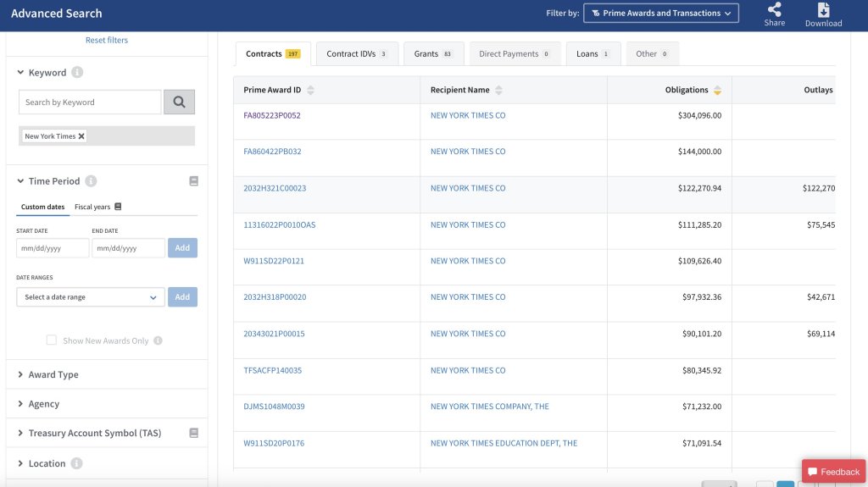Sort by Obligations column arrows
This screenshot has height=487, width=868.
pos(717,91)
